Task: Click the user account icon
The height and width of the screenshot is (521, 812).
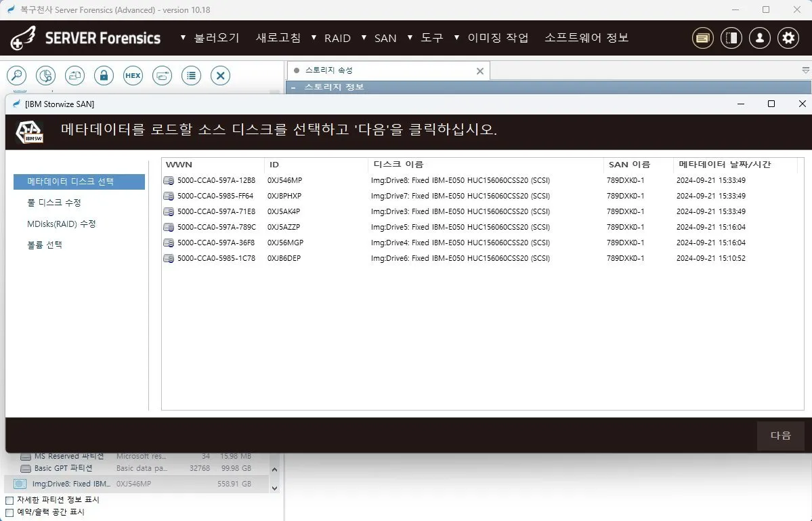Action: (x=760, y=38)
